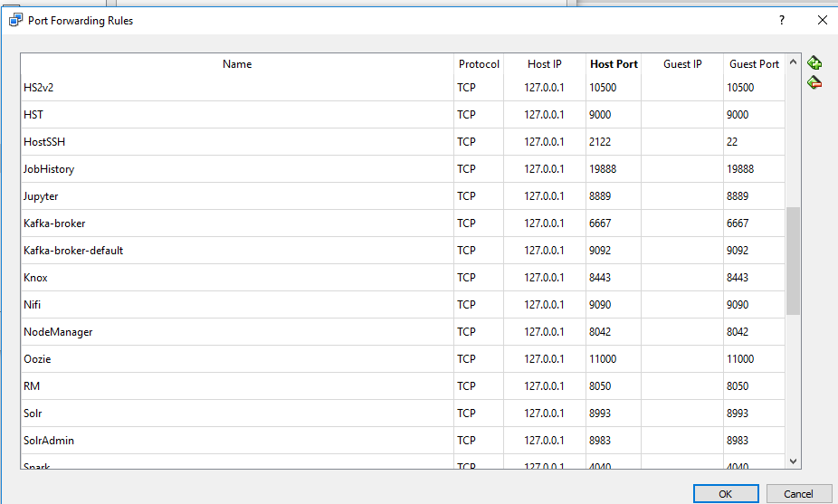Screen dimensions: 838x504
Task: Select the NodeManager rule name
Action: pyautogui.click(x=58, y=332)
